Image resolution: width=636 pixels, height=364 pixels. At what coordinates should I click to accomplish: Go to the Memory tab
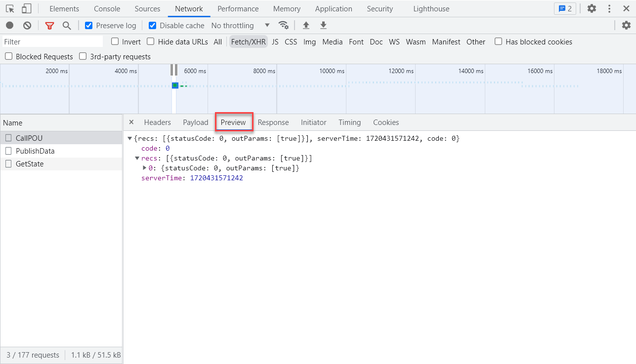(287, 8)
